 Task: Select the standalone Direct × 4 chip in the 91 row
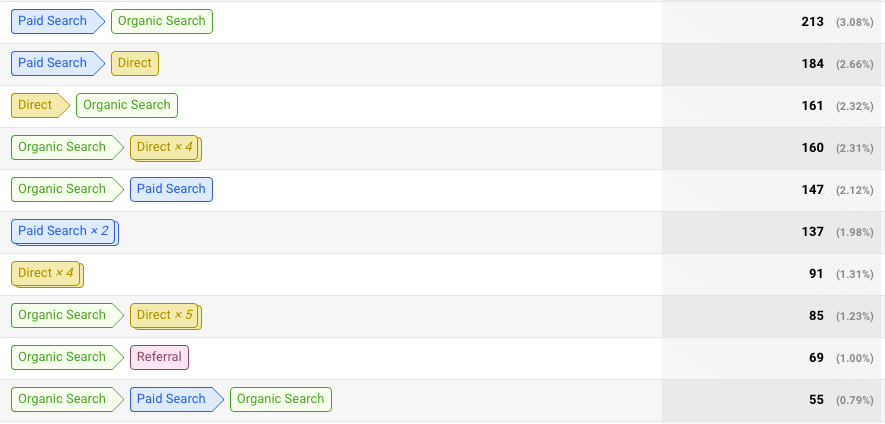[x=47, y=274]
